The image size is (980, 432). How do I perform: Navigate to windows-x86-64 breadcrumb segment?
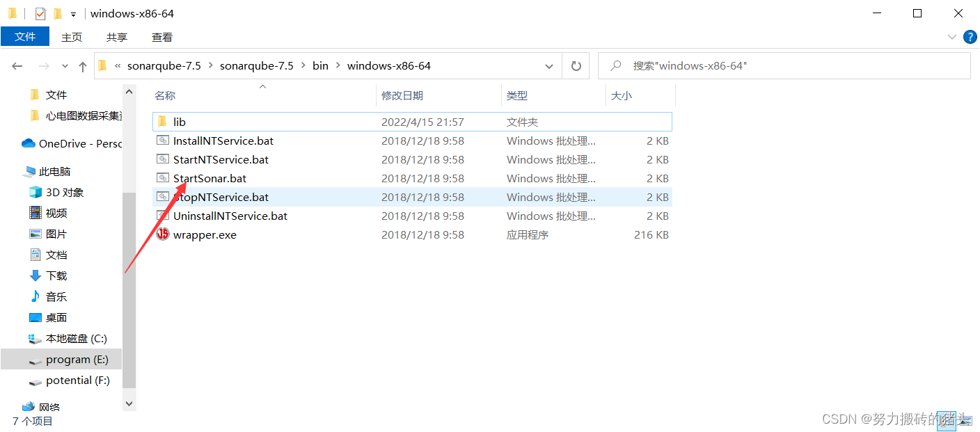[389, 66]
